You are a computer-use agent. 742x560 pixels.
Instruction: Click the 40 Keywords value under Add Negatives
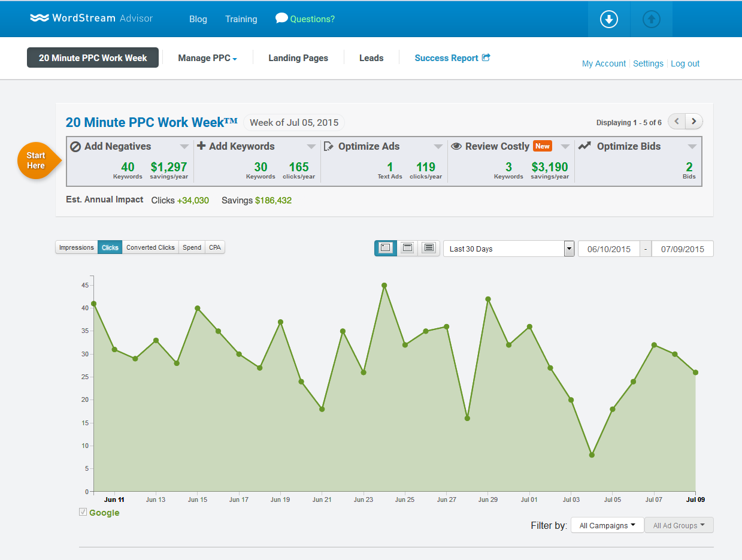[x=128, y=170]
